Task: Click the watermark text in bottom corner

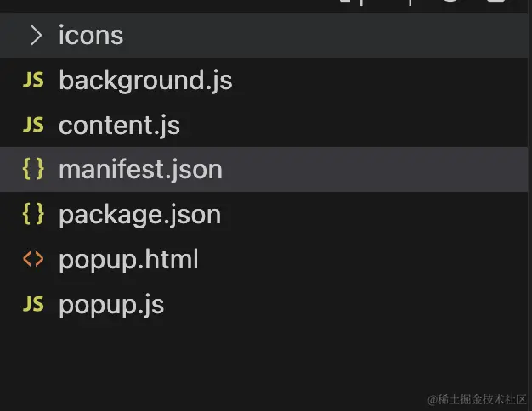Action: [477, 398]
